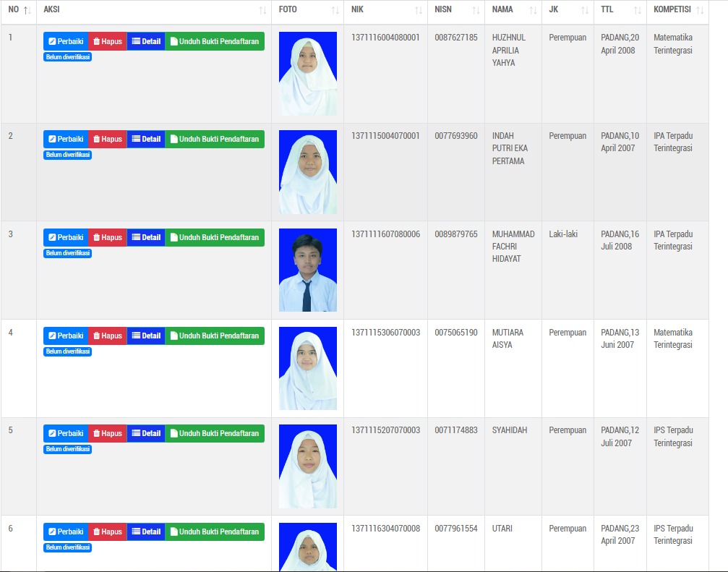Screen dimensions: 728x572
Task: Click the pencil icon for Utari's row
Action: 52,532
